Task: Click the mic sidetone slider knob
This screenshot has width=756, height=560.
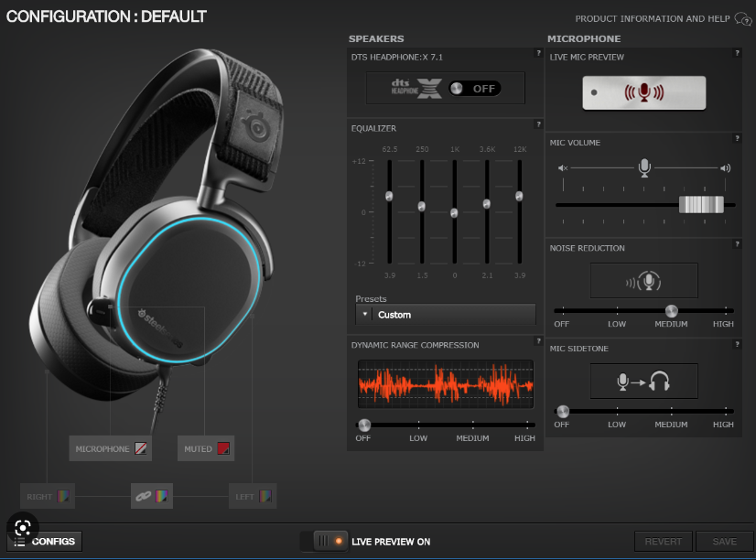Action: (x=563, y=411)
